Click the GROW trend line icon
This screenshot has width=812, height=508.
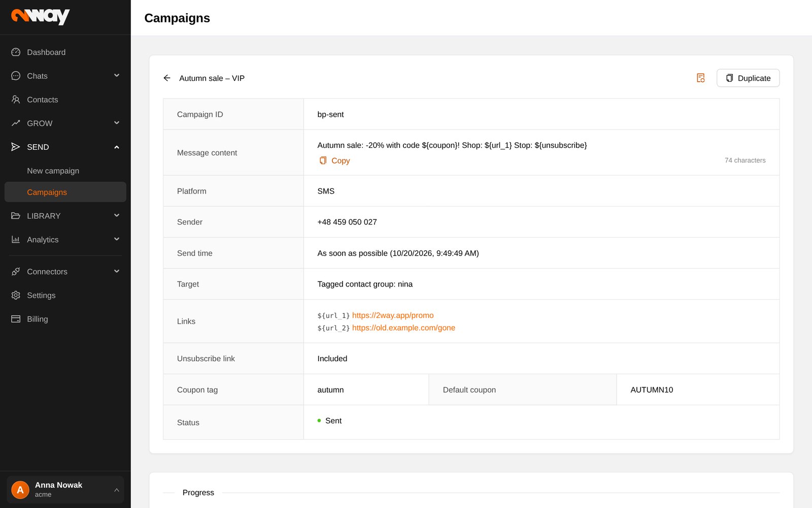[x=16, y=123]
